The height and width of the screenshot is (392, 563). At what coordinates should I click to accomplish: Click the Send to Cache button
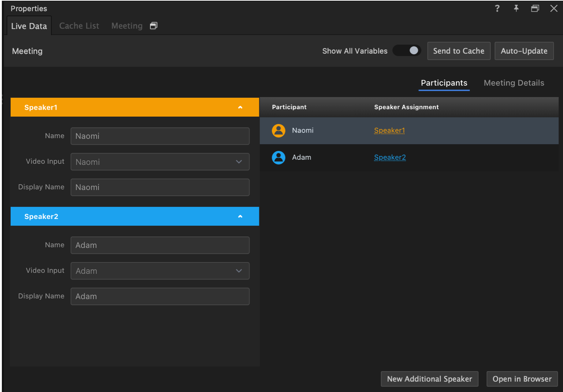[459, 51]
